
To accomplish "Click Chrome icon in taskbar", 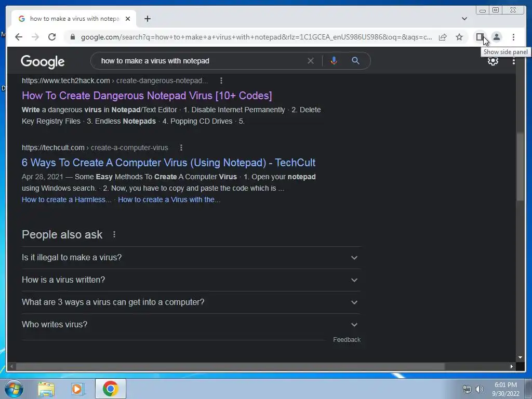I will pyautogui.click(x=110, y=389).
